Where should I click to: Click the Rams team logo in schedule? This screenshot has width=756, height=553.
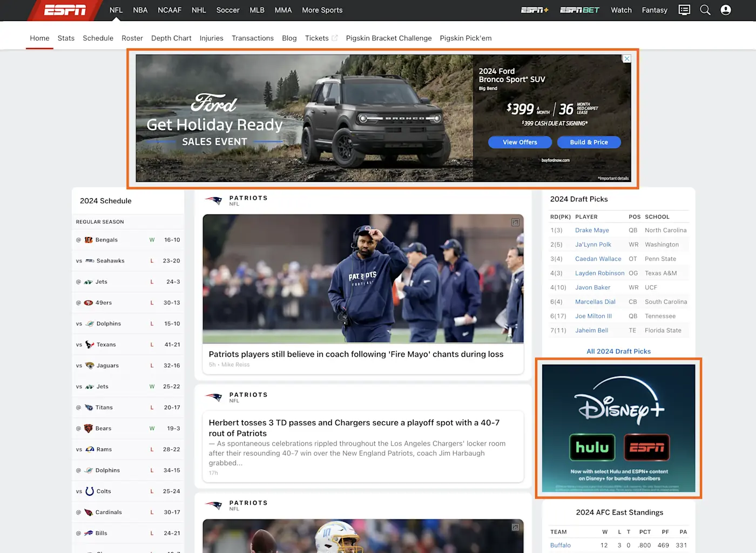click(x=90, y=449)
